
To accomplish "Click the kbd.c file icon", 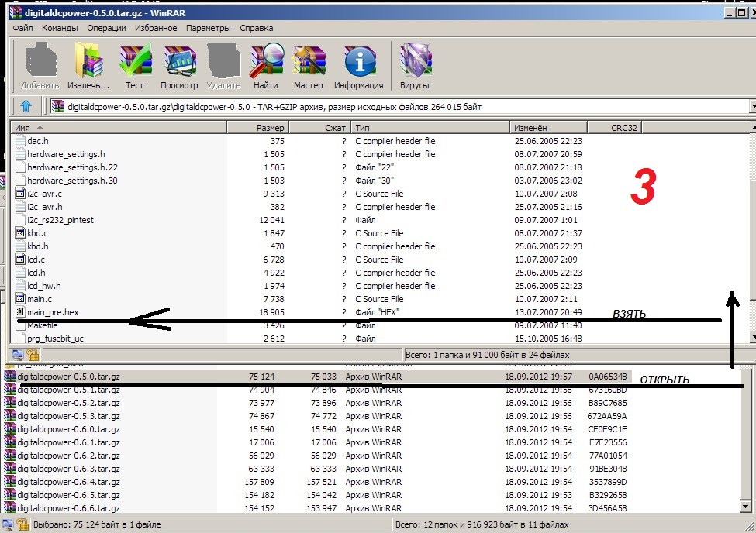I will point(20,233).
